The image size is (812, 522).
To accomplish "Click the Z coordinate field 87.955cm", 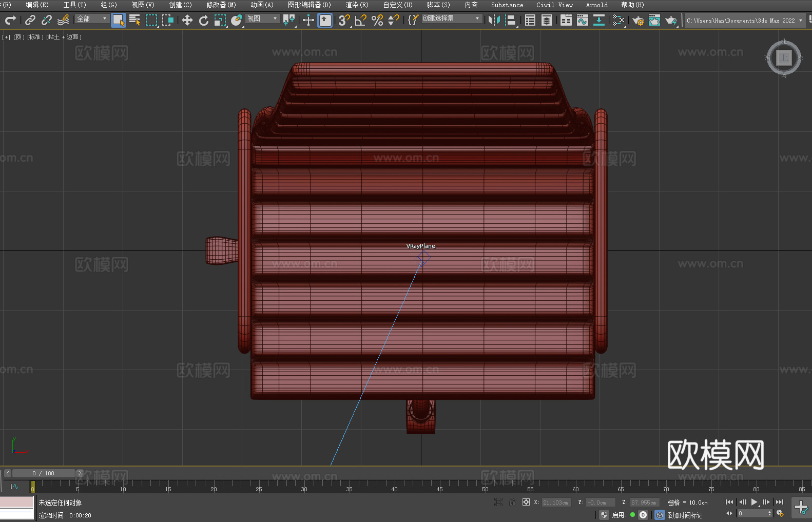I will (645, 502).
